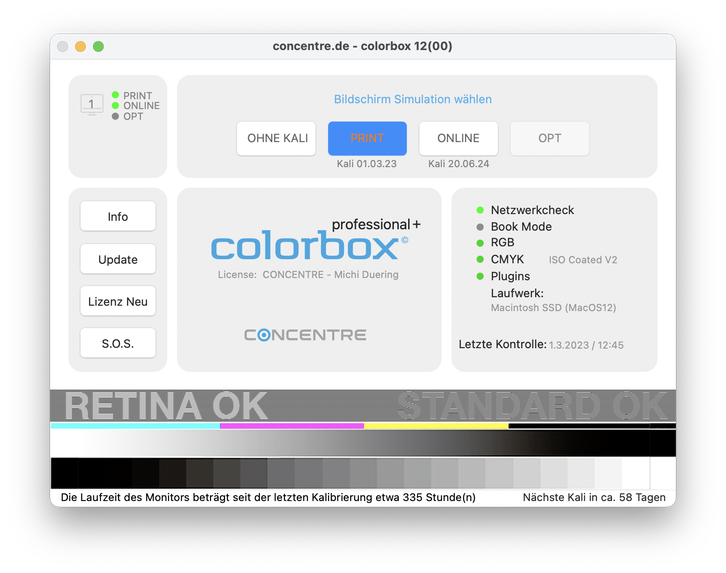This screenshot has width=726, height=573.
Task: Click the STANDARD OK test banner
Action: pos(532,406)
